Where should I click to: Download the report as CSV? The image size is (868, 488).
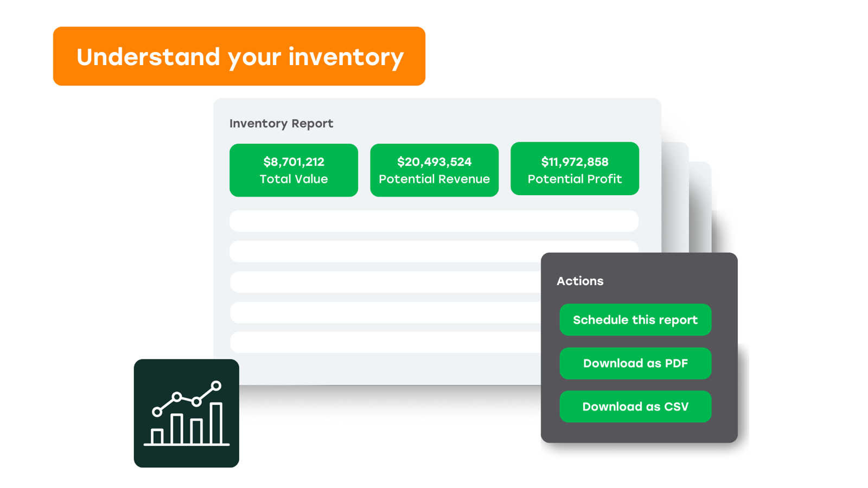[x=635, y=407]
